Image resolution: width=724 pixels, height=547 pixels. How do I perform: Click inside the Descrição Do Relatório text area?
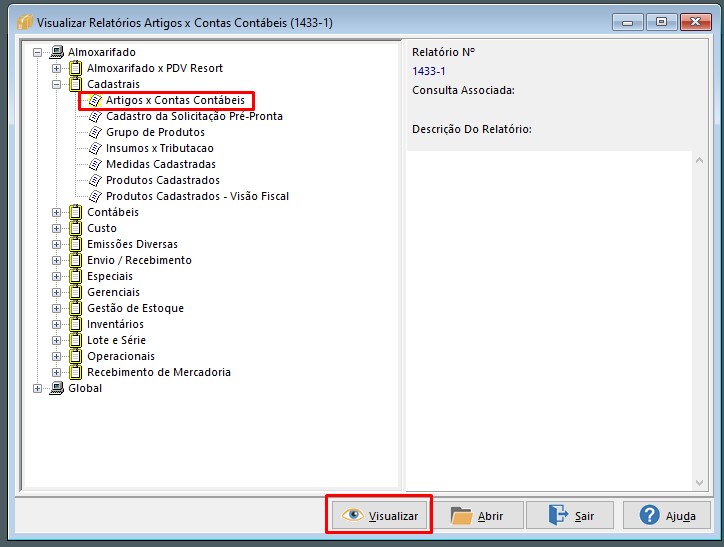tap(549, 321)
